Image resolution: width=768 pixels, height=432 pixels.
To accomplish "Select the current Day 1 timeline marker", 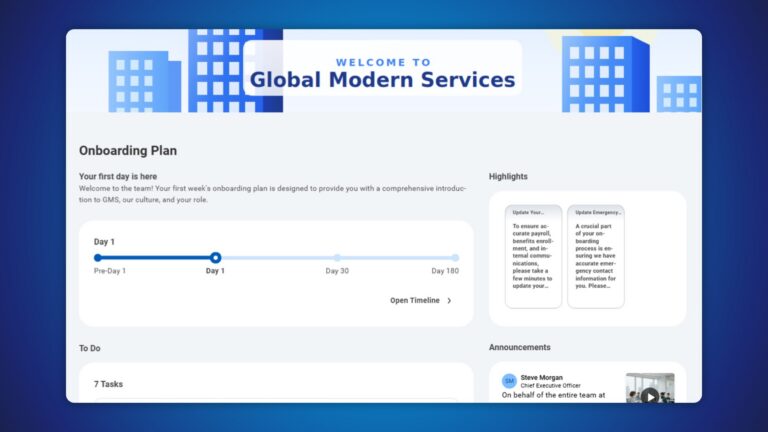I will [x=215, y=258].
